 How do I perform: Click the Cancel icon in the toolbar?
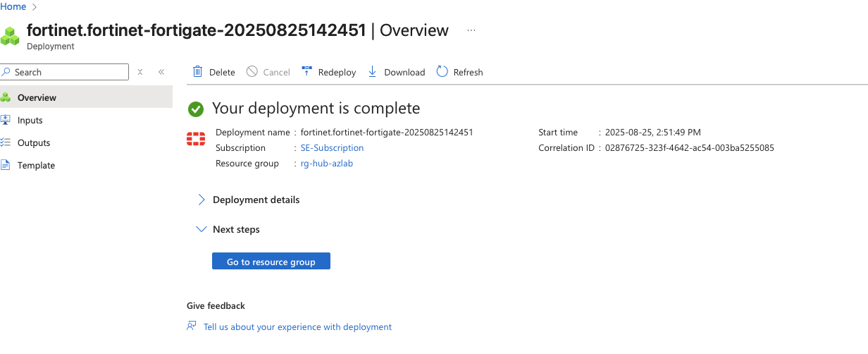coord(252,71)
